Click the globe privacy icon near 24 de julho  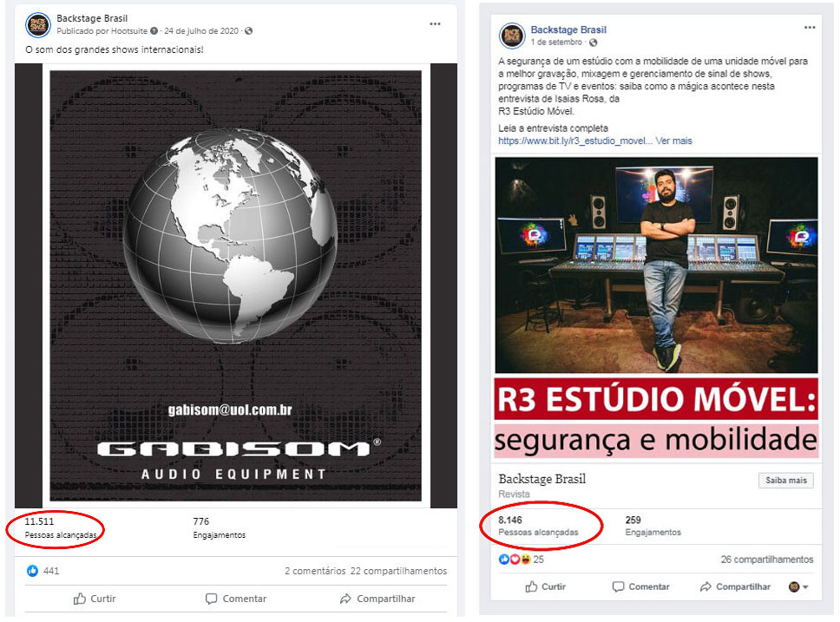click(x=248, y=31)
